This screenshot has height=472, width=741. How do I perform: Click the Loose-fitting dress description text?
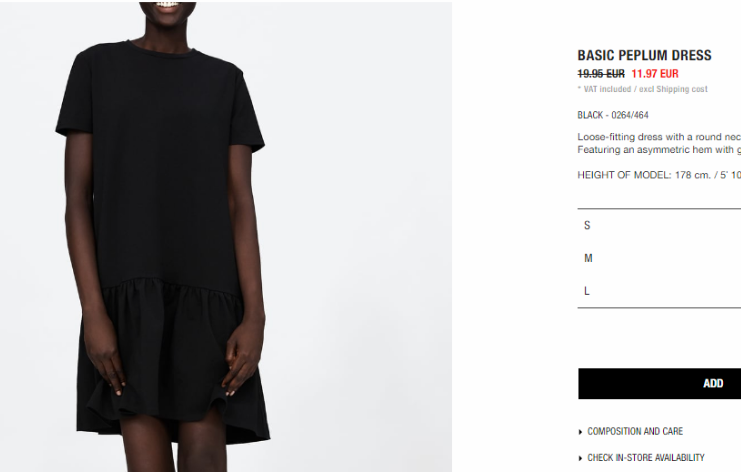coord(659,137)
